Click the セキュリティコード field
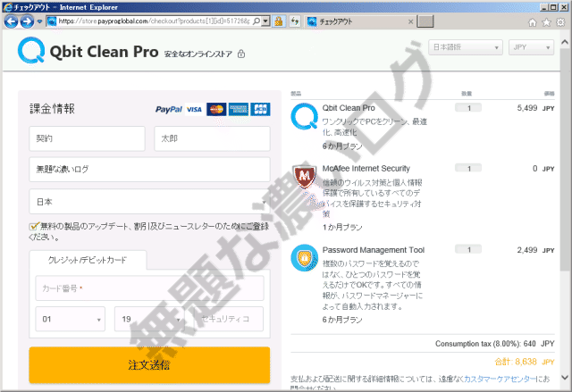The image size is (572, 392). [229, 319]
